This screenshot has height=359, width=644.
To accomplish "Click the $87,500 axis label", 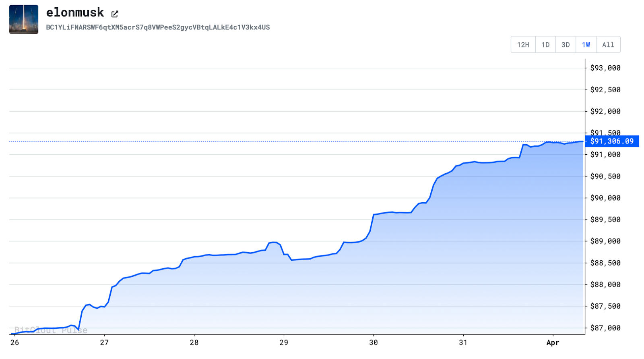I will tap(605, 306).
